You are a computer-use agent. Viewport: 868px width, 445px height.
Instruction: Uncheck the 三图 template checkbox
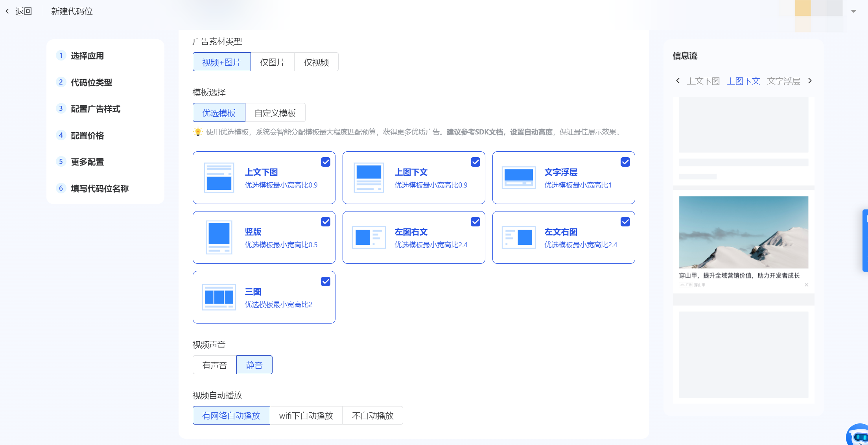click(326, 281)
